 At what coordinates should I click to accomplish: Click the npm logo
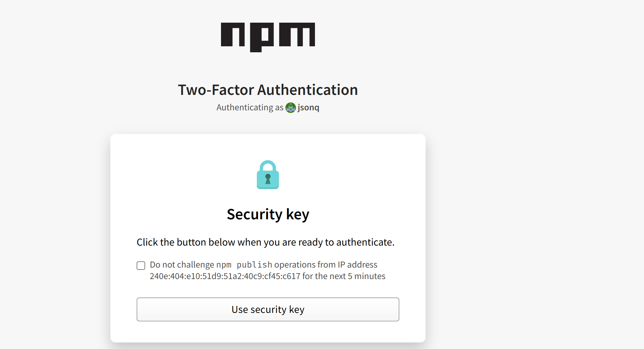pyautogui.click(x=268, y=37)
